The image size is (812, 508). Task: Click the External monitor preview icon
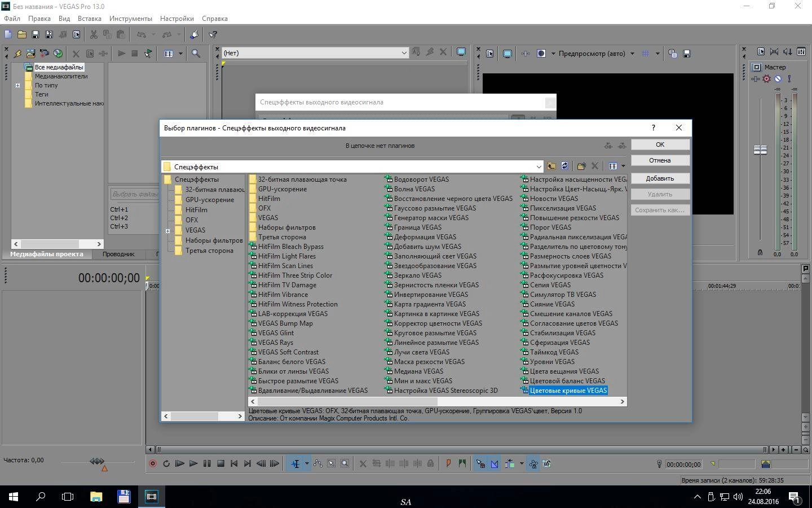pos(507,54)
